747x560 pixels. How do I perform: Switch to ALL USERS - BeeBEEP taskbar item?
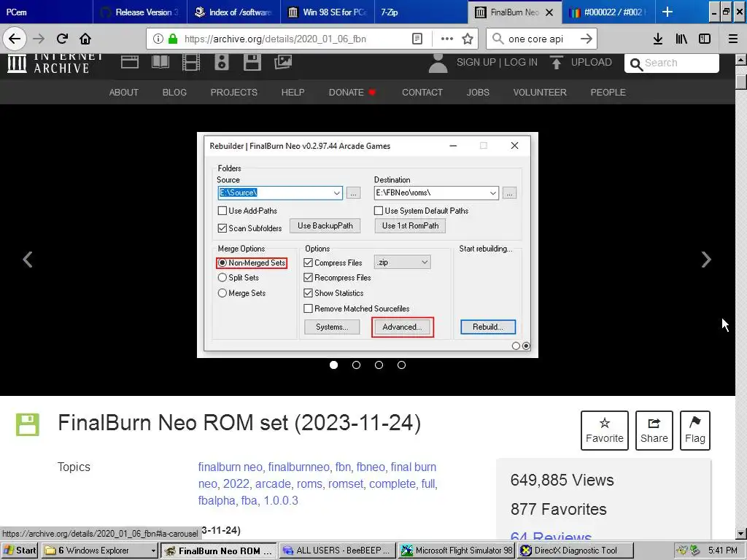pyautogui.click(x=337, y=551)
